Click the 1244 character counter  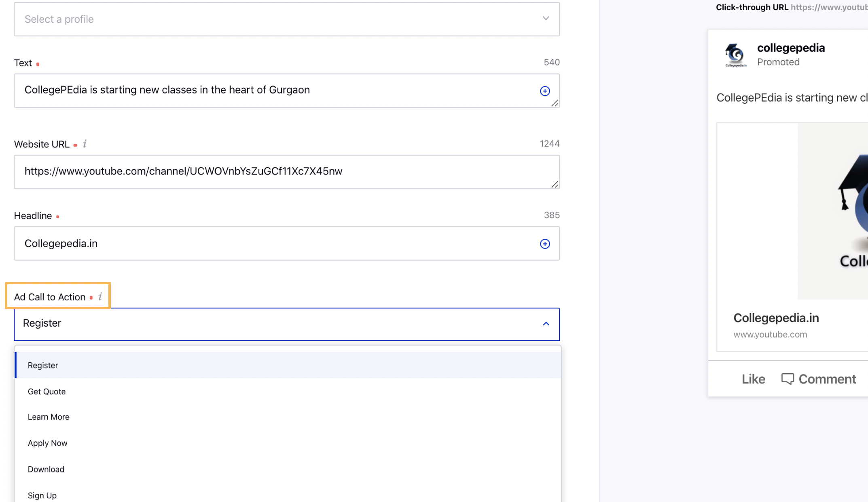coord(550,144)
